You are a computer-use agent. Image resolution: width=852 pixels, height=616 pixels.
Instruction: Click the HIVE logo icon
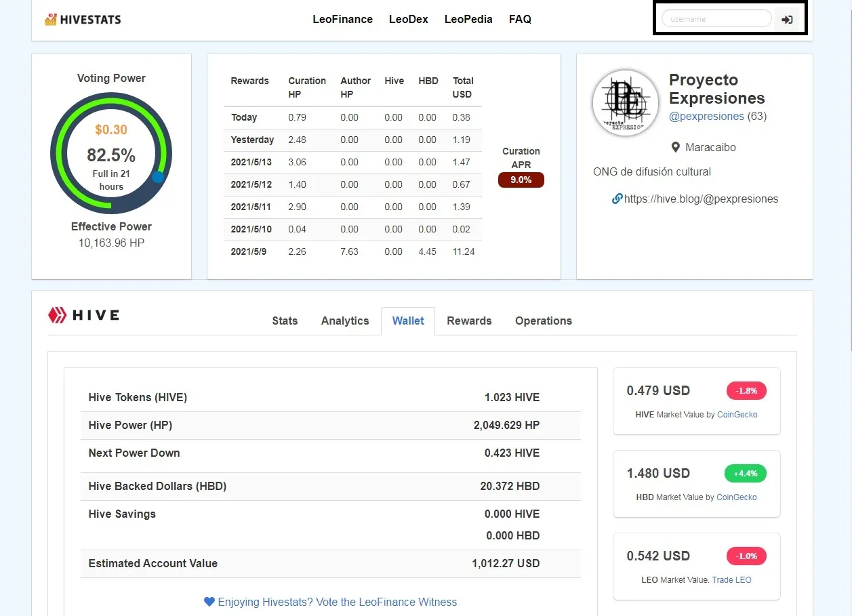coord(57,315)
